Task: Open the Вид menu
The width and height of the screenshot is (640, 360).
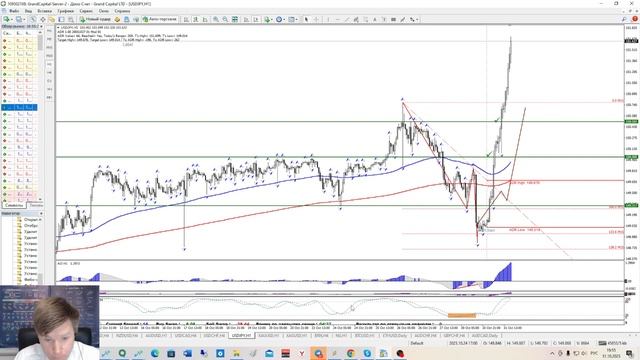Action: (28, 11)
